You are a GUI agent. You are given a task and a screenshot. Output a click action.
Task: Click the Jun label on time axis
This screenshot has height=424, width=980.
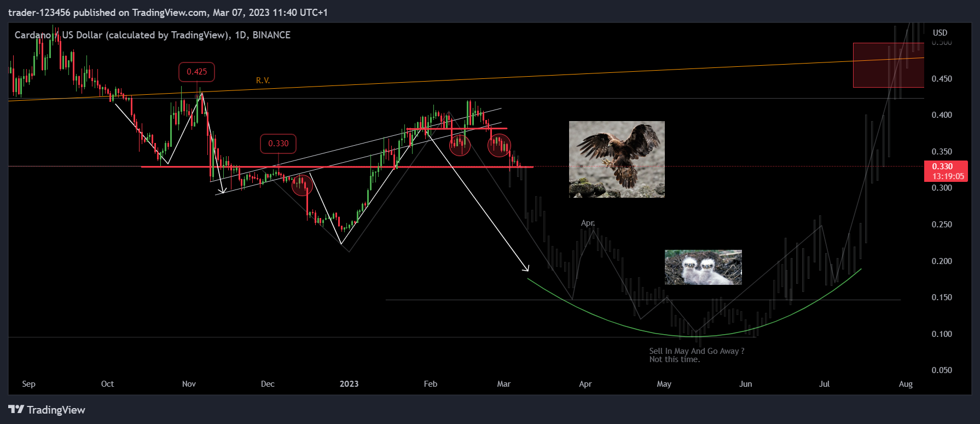tap(745, 384)
